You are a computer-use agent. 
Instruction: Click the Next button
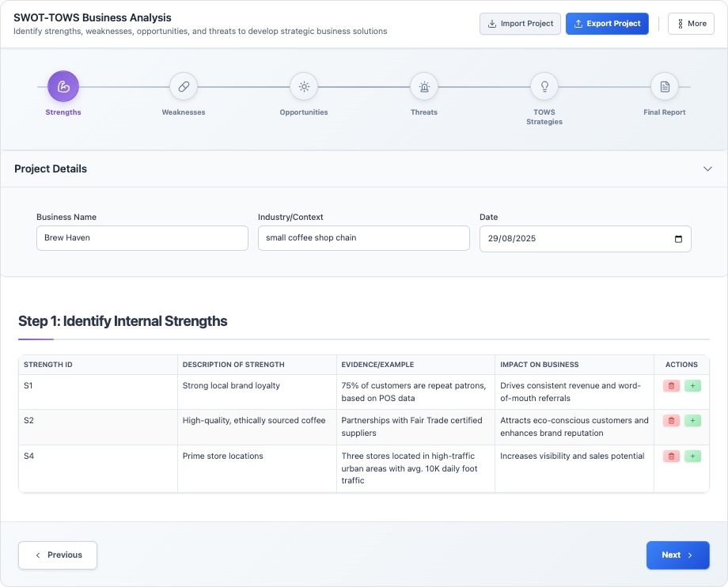(677, 555)
